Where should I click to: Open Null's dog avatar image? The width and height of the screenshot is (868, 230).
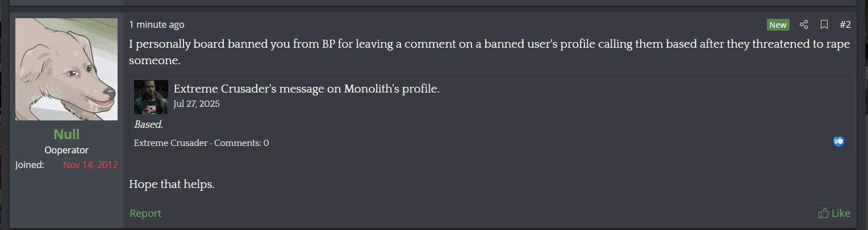click(x=66, y=69)
